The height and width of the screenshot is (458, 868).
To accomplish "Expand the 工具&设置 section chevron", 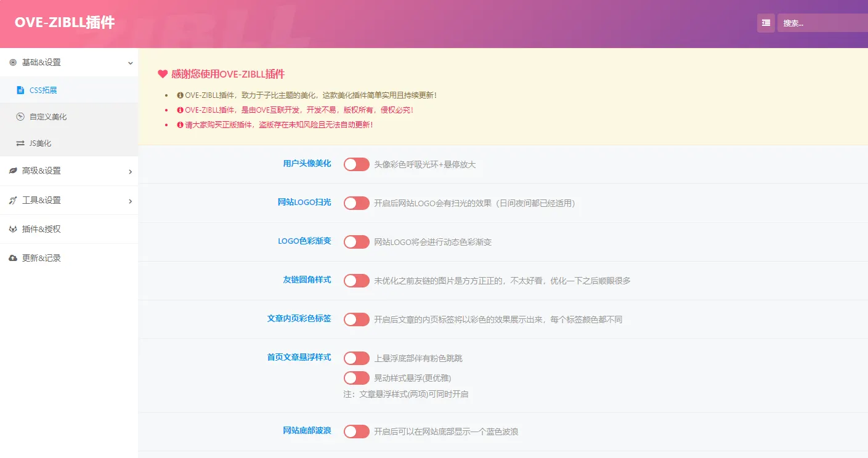I will coord(130,201).
